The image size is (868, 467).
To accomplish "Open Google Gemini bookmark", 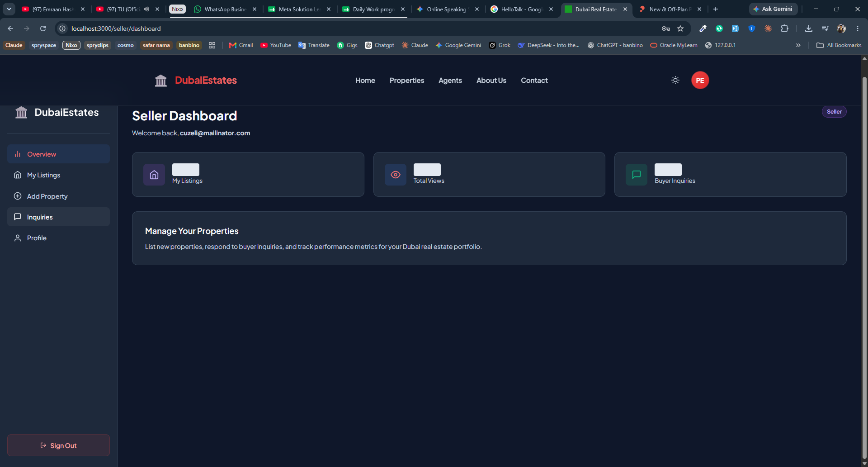I will [458, 45].
